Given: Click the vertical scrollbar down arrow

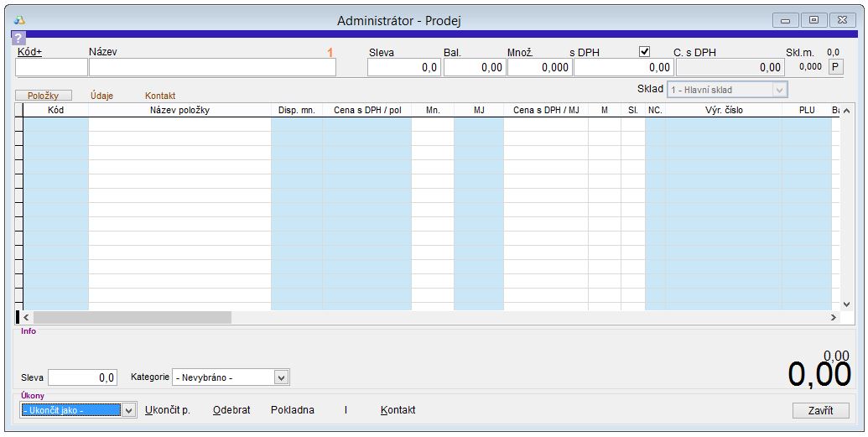Looking at the screenshot, I should 845,304.
